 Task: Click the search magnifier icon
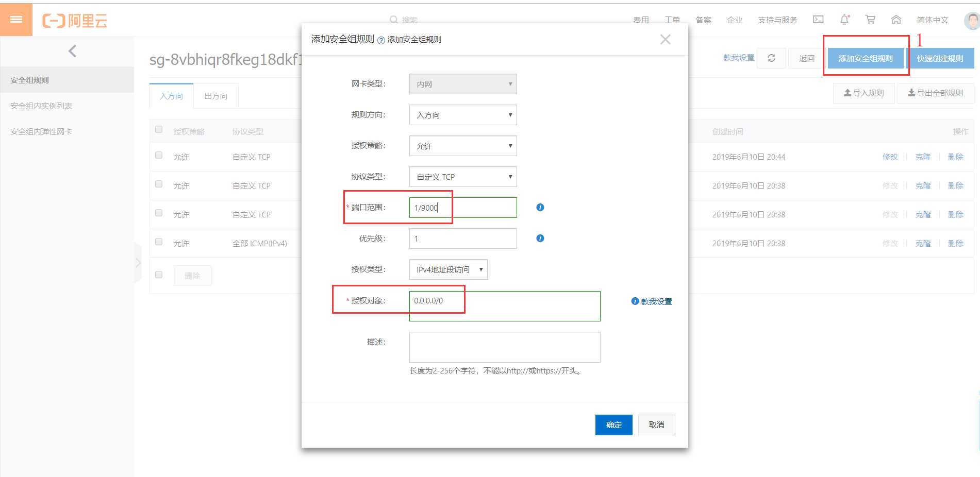(x=394, y=20)
